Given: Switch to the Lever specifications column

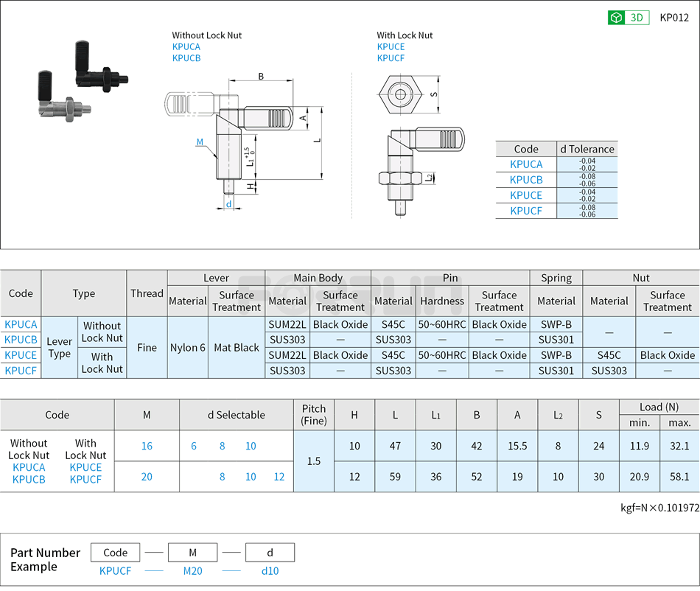Looking at the screenshot, I should click(x=217, y=278).
